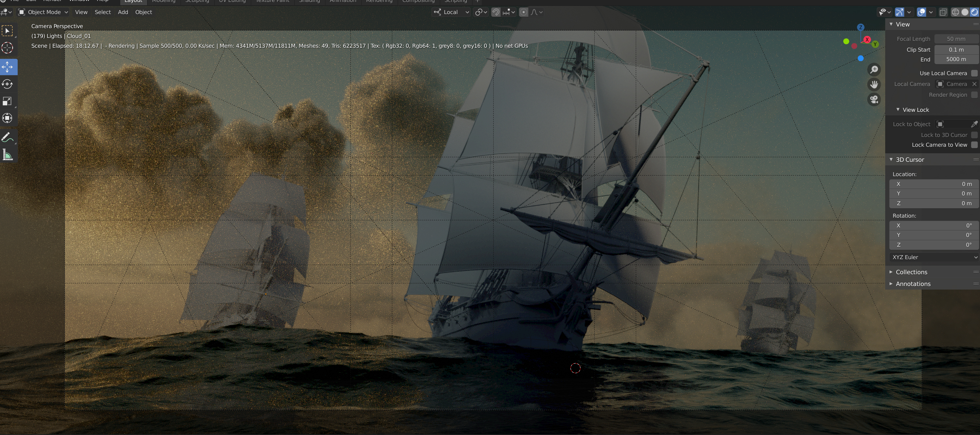This screenshot has width=980, height=435.
Task: Check the Lock Camera to View box
Action: pyautogui.click(x=974, y=145)
